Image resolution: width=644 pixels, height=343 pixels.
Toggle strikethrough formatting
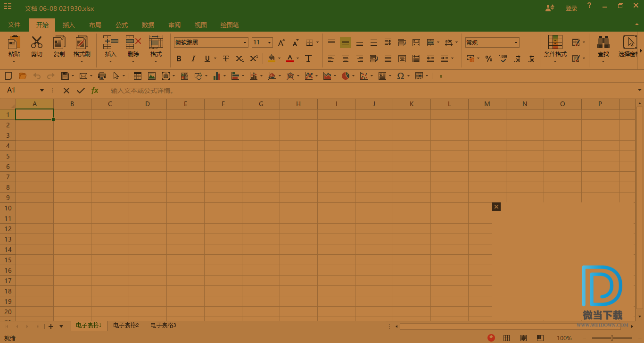tap(226, 59)
